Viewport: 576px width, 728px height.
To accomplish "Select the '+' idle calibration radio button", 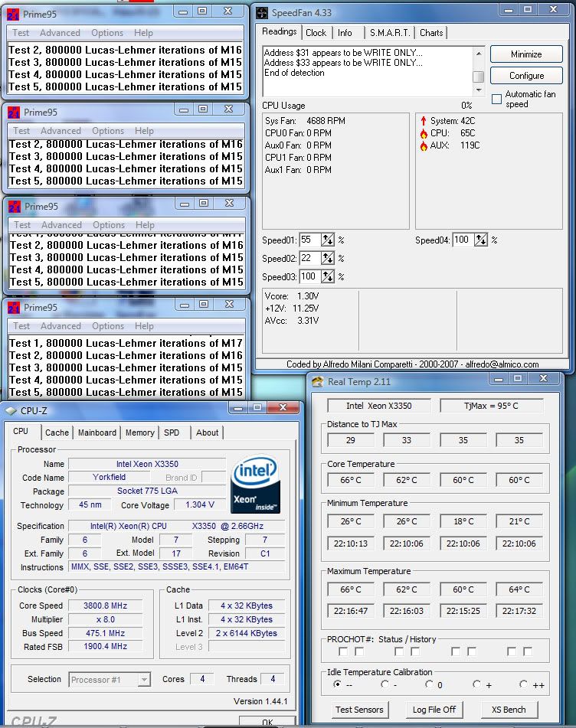I will point(476,684).
